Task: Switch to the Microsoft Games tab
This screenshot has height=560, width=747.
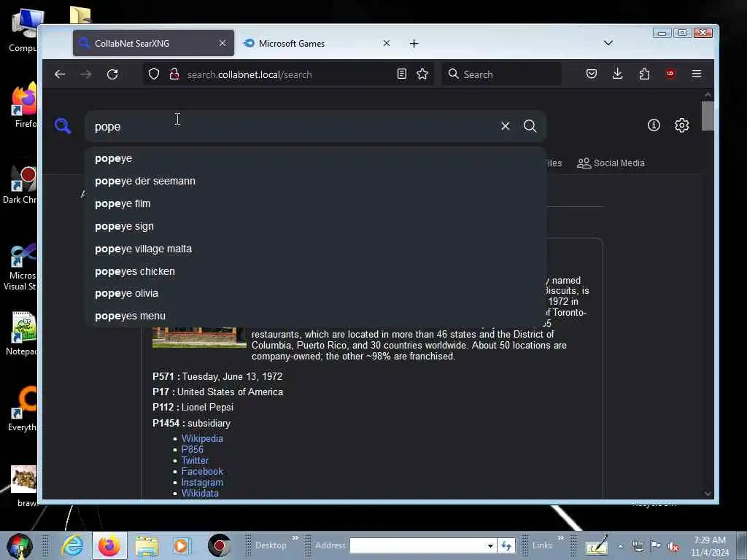Action: coord(318,43)
